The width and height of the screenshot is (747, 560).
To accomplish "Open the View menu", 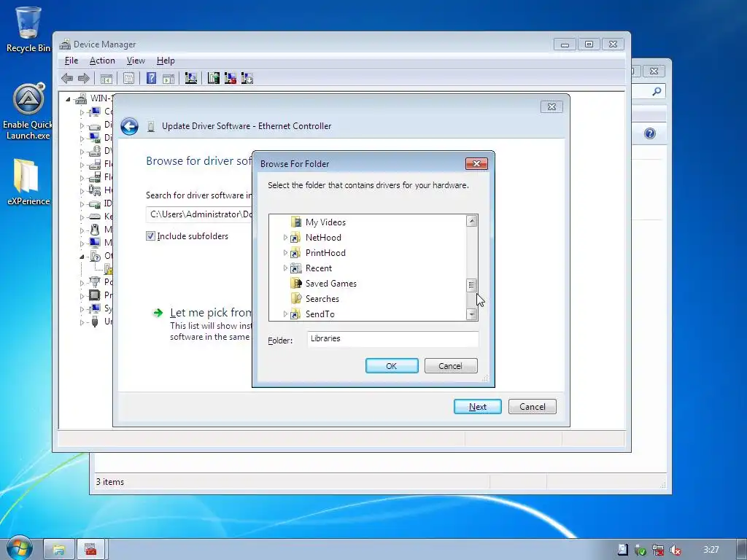I will coord(136,61).
